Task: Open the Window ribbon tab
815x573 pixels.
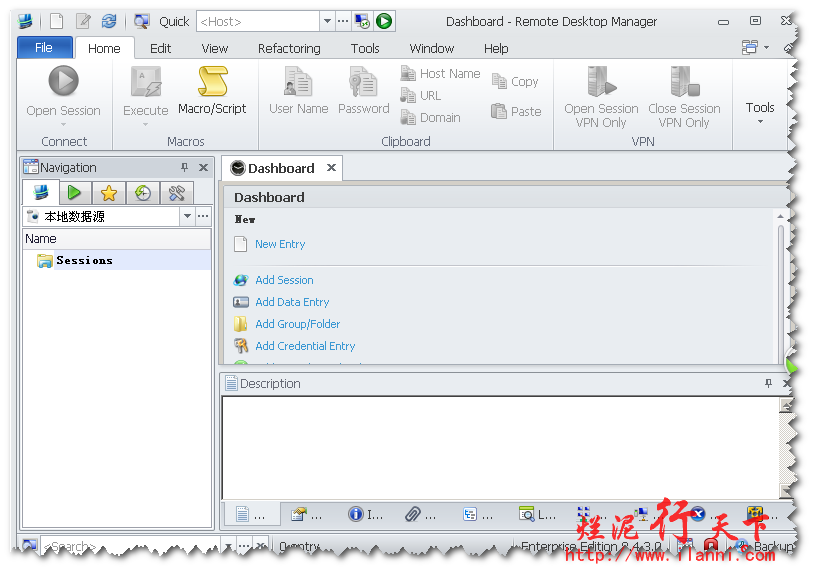Action: [431, 48]
